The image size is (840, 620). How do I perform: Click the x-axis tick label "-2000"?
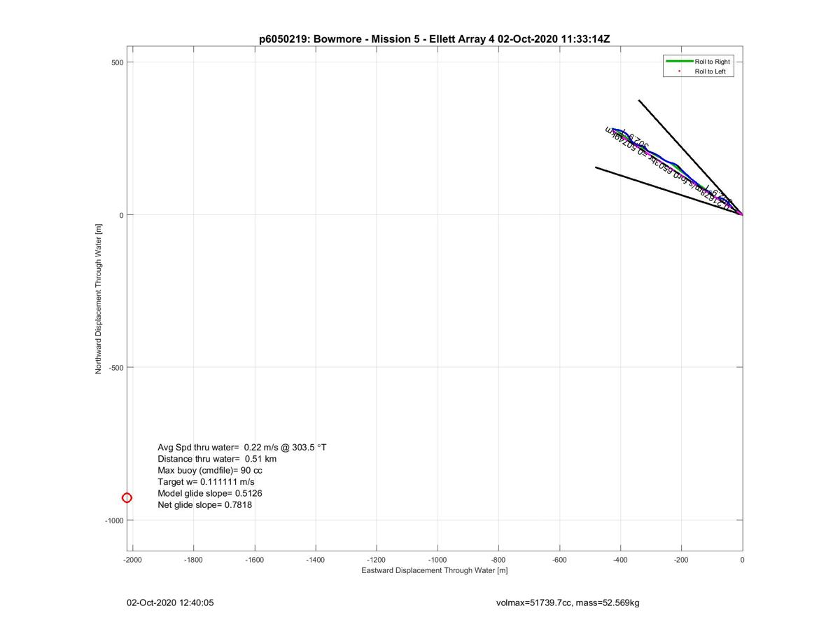click(132, 560)
